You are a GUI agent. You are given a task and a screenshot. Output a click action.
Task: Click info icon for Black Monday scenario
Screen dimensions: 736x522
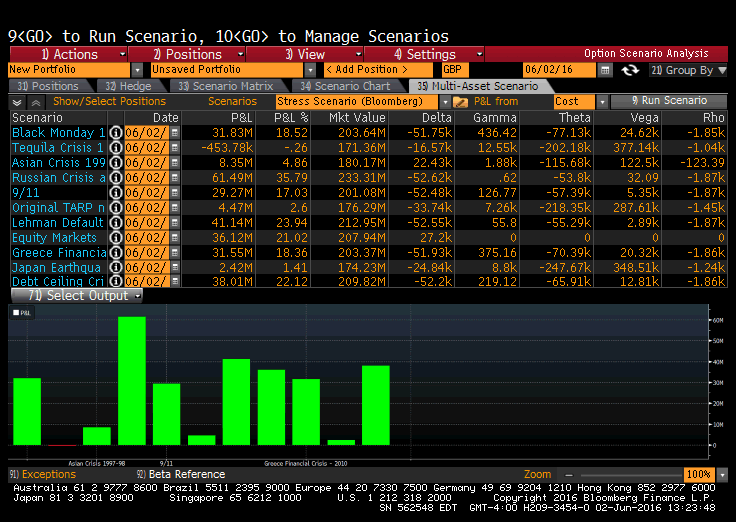(115, 133)
